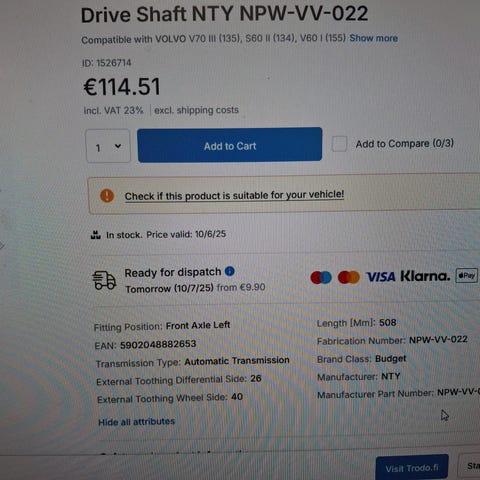Open the quantity dropdown showing 1
The width and height of the screenshot is (480, 480).
108,146
